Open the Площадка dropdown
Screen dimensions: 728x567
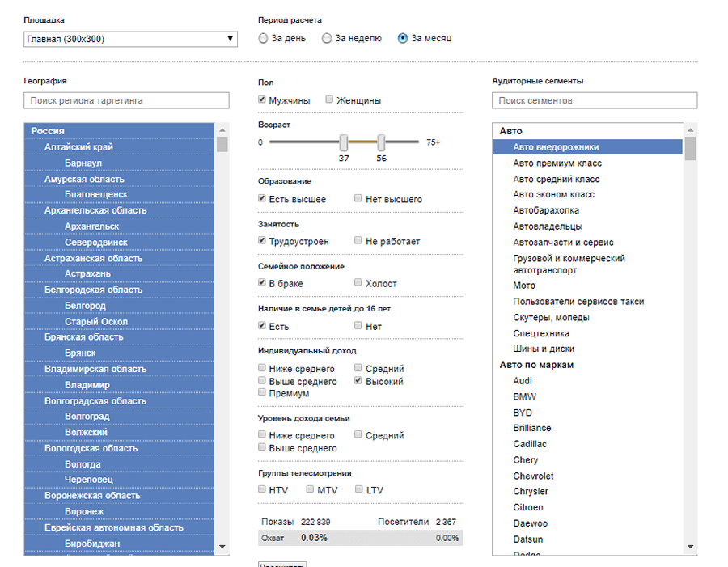click(x=130, y=39)
